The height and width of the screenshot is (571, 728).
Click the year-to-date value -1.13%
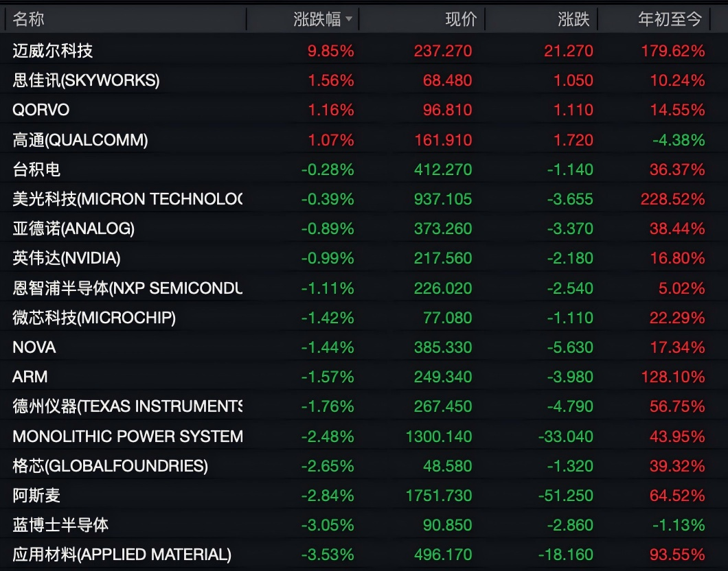(x=679, y=525)
